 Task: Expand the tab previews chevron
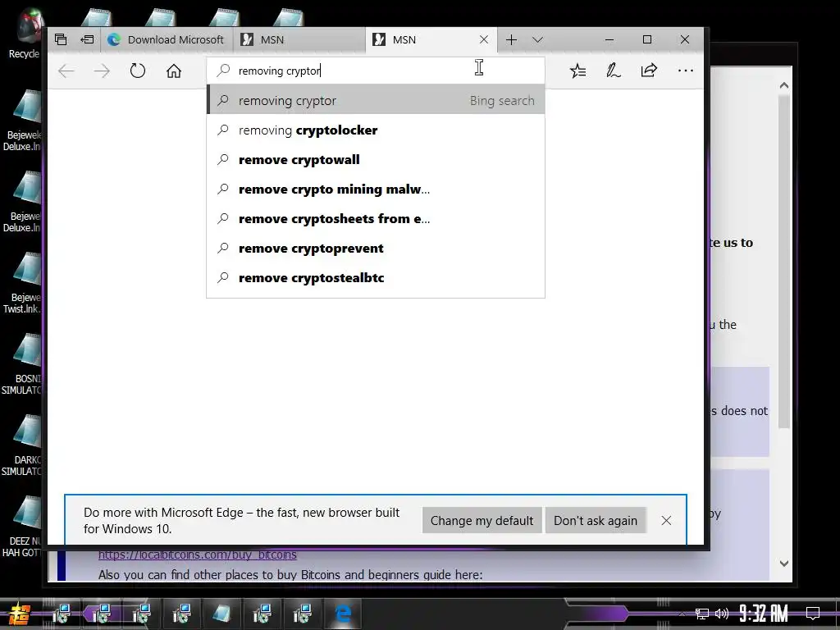pyautogui.click(x=538, y=39)
